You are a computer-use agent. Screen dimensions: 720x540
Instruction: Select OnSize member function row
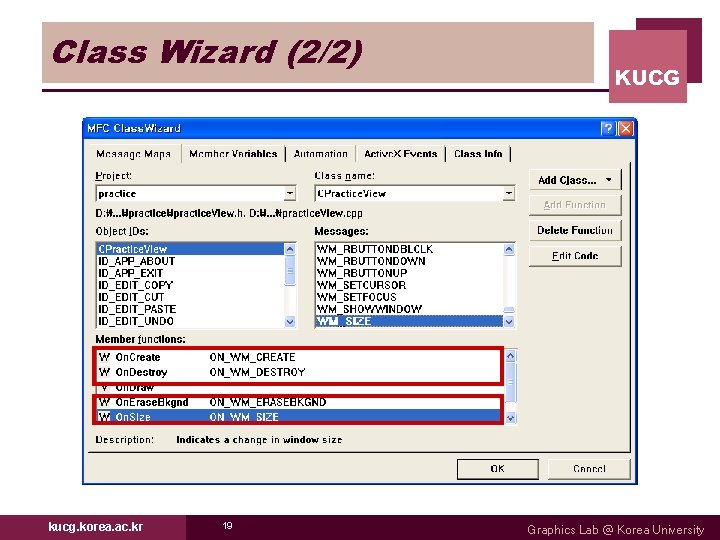(298, 417)
